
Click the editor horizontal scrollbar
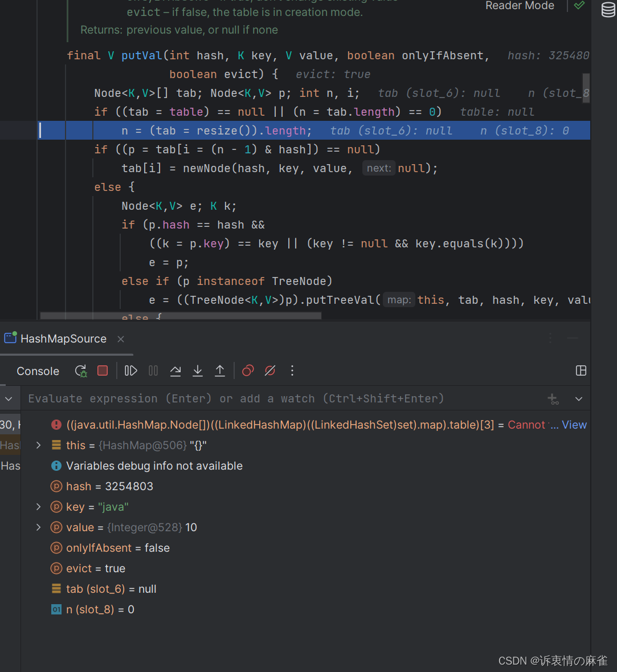pyautogui.click(x=181, y=316)
